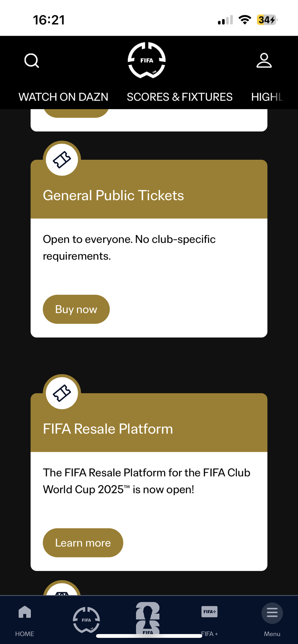
Task: Tap the round FIFA emblem in bottom navigation
Action: coord(86,620)
